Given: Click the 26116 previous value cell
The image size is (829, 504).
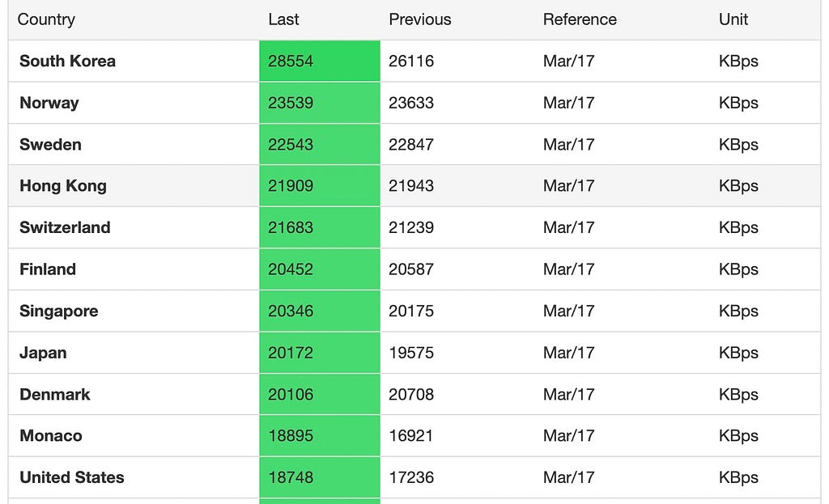Looking at the screenshot, I should [410, 61].
